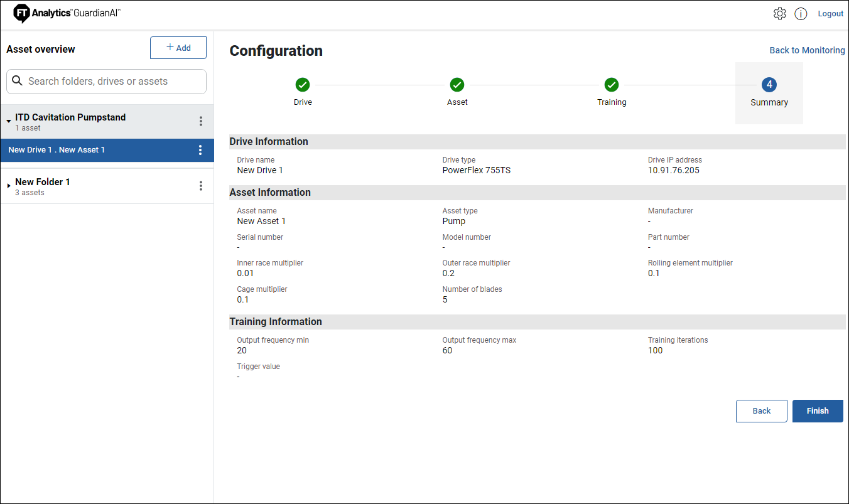Screen dimensions: 849x504
Task: Collapse the ITD Cavitation Pumpstand folder
Action: click(9, 121)
